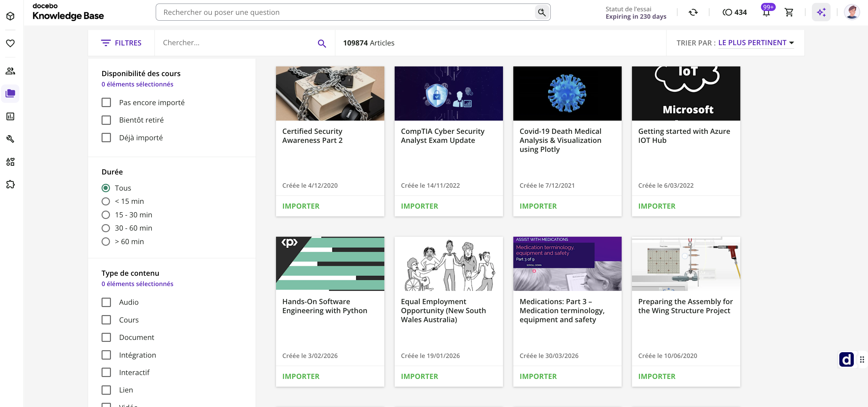
Task: Select the '< 15 min' duration option
Action: coord(106,201)
